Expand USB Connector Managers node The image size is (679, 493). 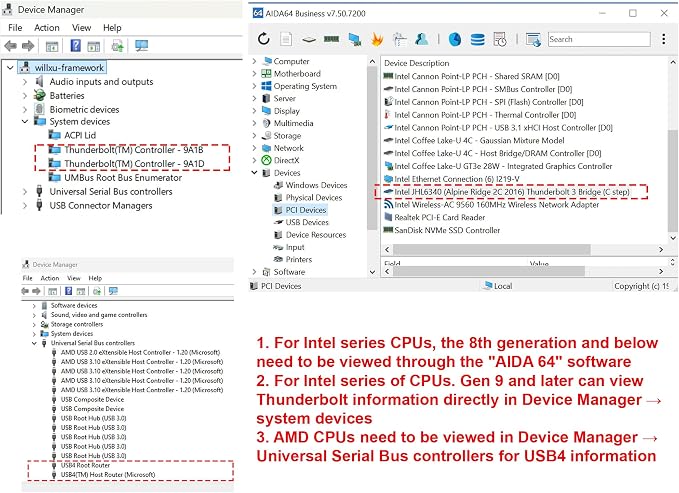[25, 205]
